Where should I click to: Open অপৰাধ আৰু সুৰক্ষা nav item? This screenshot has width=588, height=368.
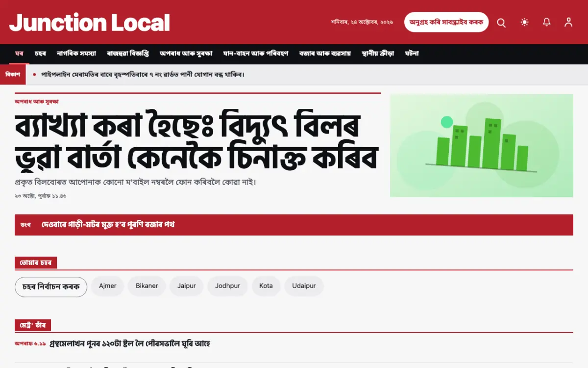186,53
